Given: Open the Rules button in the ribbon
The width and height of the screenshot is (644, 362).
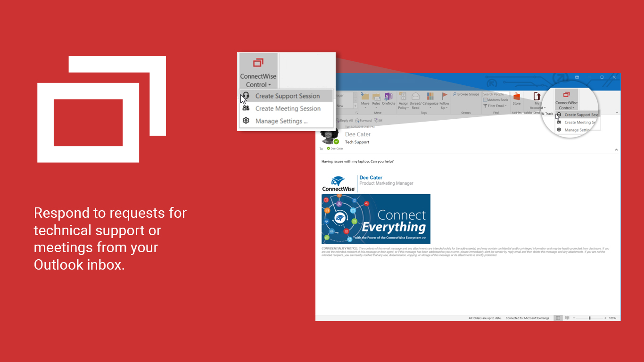Looking at the screenshot, I should (376, 99).
